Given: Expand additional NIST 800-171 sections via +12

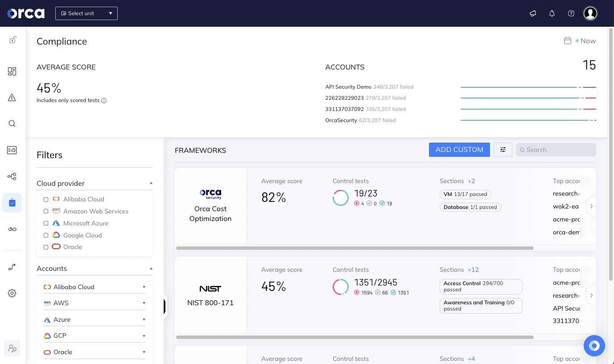Looking at the screenshot, I should pos(474,270).
